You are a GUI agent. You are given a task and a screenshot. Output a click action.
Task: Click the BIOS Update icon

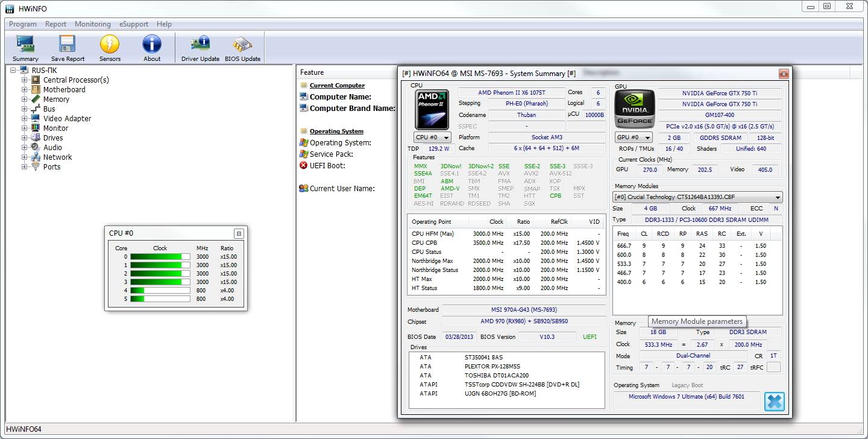click(x=242, y=48)
